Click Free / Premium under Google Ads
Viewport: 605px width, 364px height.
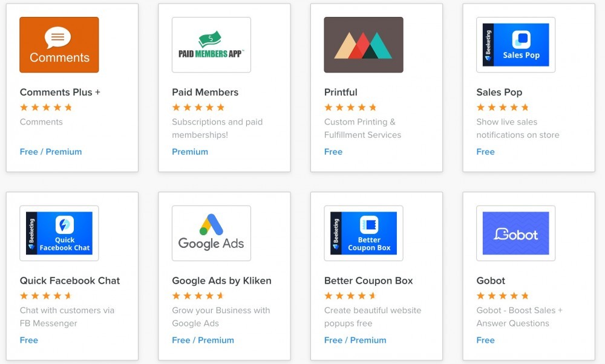(x=203, y=340)
